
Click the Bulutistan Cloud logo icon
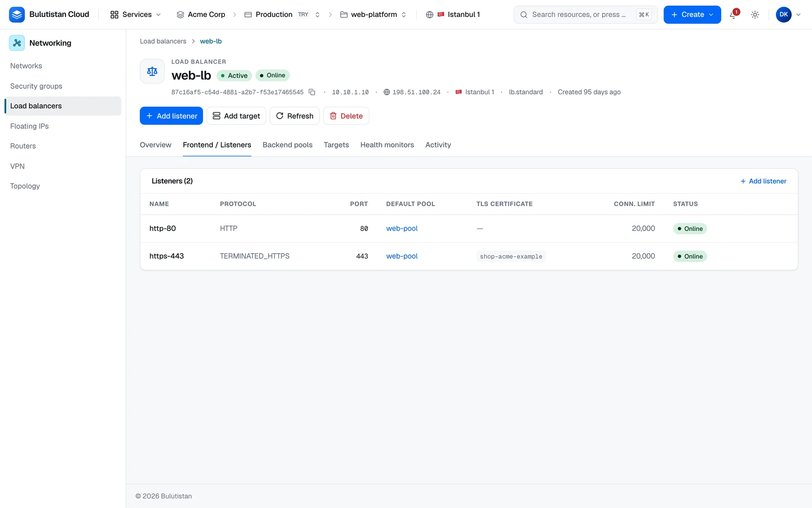tap(17, 14)
